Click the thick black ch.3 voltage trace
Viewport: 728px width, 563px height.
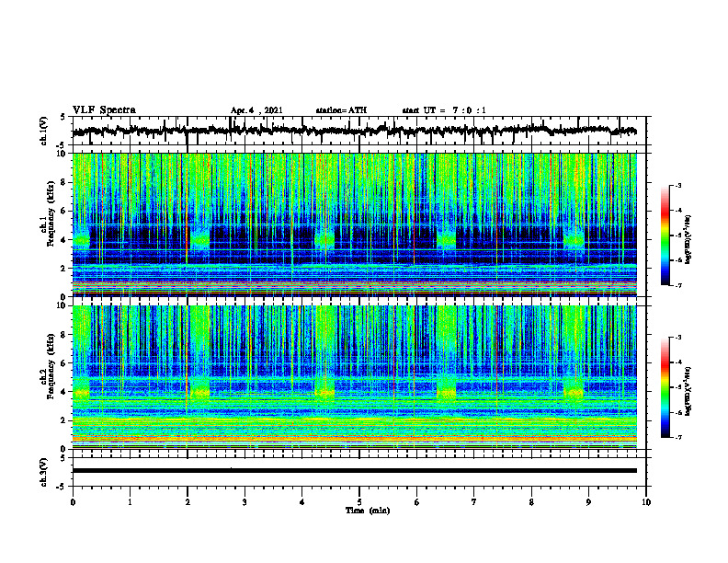pos(354,471)
